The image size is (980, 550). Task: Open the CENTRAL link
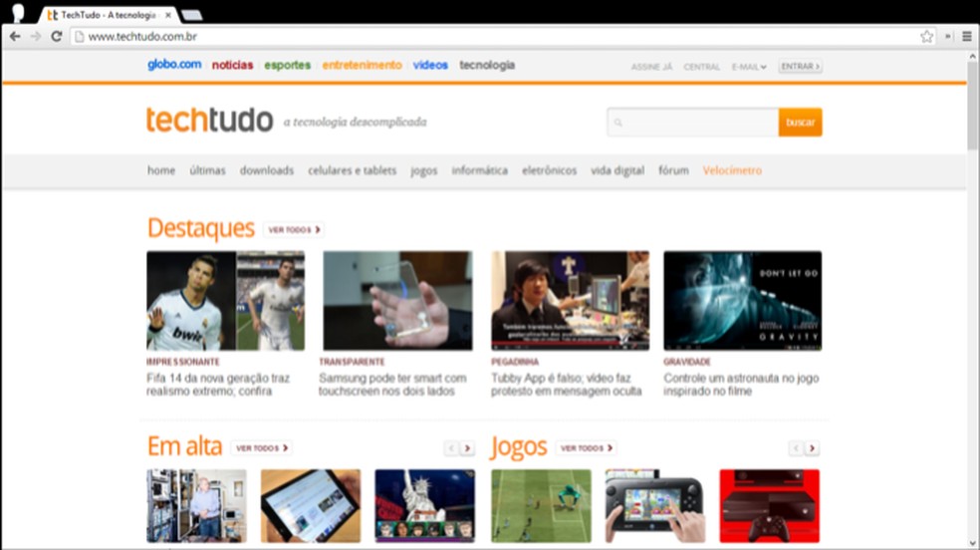[701, 67]
